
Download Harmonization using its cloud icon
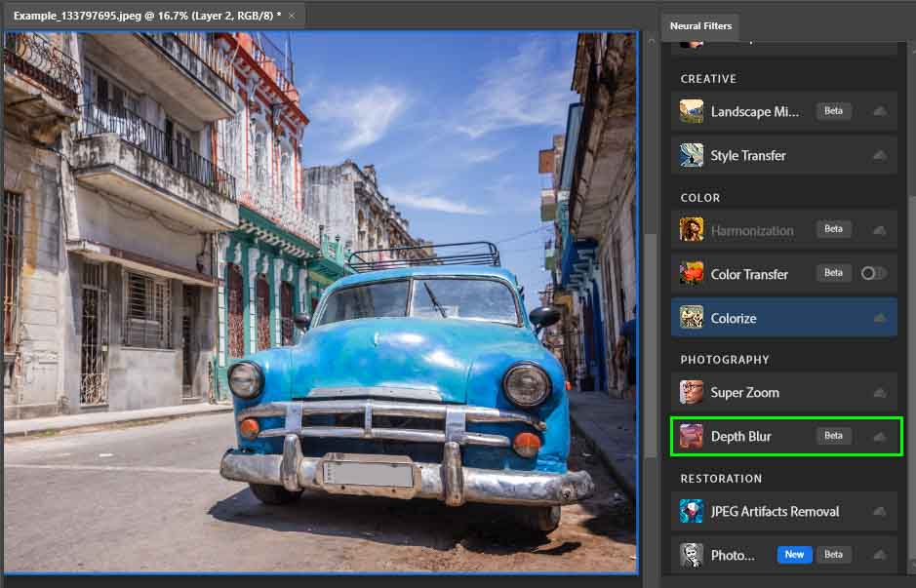(x=880, y=230)
